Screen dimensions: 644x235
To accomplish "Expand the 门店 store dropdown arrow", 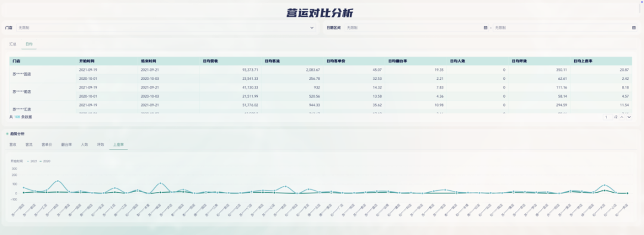I will (312, 28).
